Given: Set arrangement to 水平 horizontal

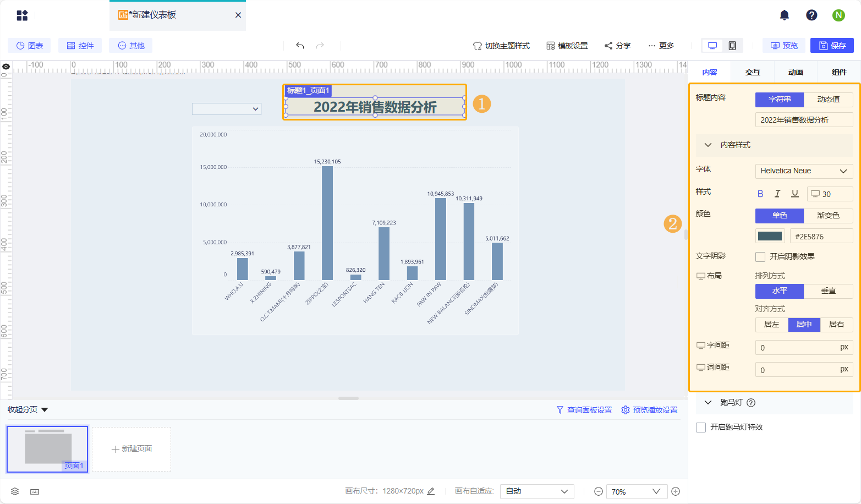Looking at the screenshot, I should click(780, 291).
